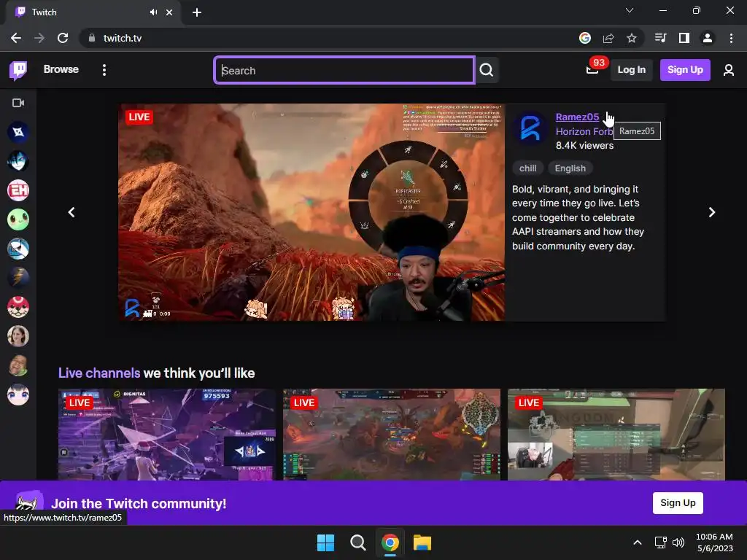The image size is (747, 560).
Task: Open Google icon in address bar
Action: pos(585,38)
